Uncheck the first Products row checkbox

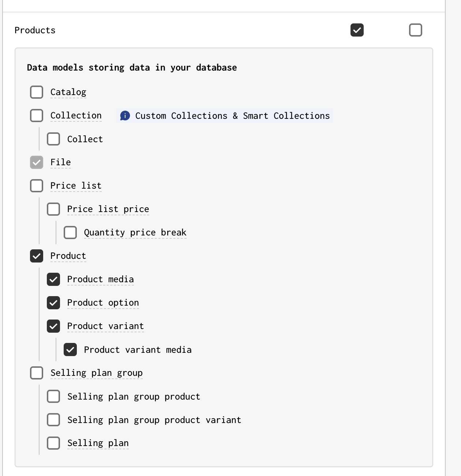(x=357, y=30)
